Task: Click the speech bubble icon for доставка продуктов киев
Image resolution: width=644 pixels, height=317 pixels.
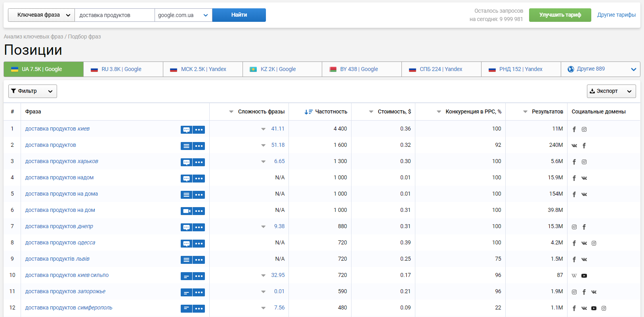Action: pyautogui.click(x=186, y=130)
